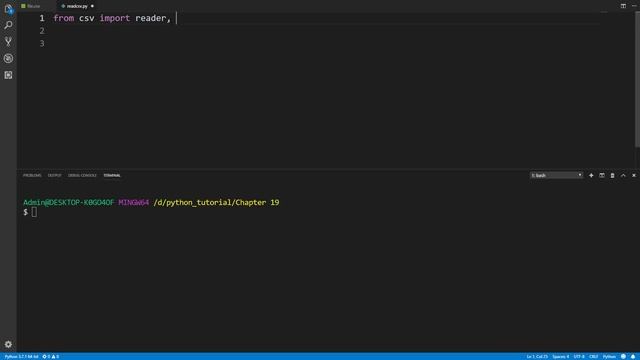Image resolution: width=640 pixels, height=360 pixels.
Task: Open editor More Actions ellipsis menu
Action: [634, 6]
